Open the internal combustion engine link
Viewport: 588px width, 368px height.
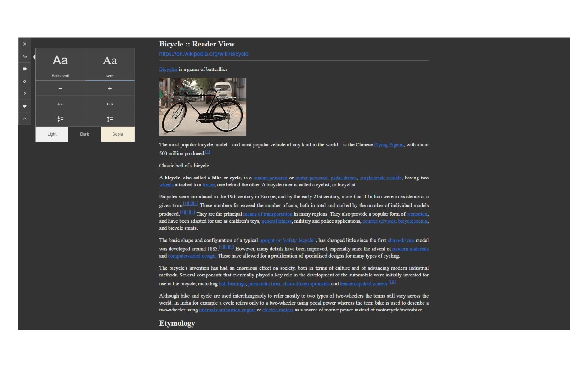(x=227, y=310)
